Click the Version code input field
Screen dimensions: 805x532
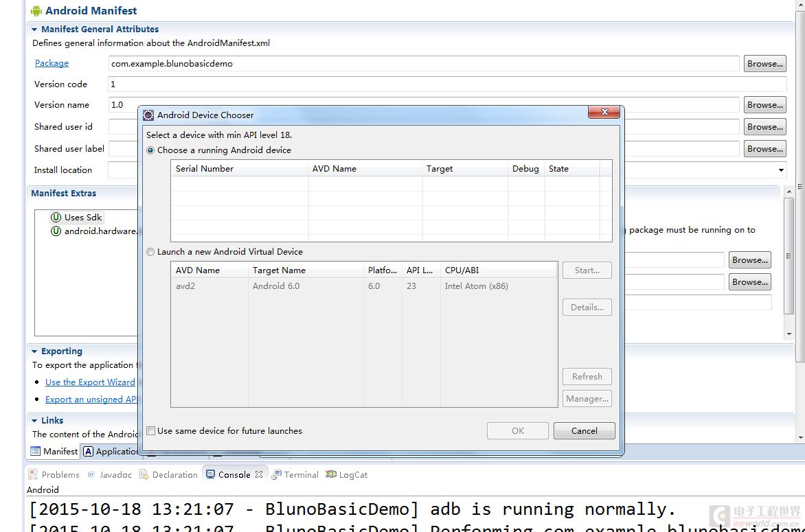(x=447, y=84)
